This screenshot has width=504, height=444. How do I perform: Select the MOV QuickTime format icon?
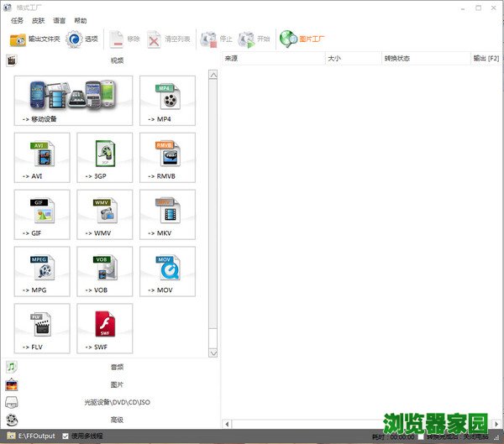pos(167,271)
